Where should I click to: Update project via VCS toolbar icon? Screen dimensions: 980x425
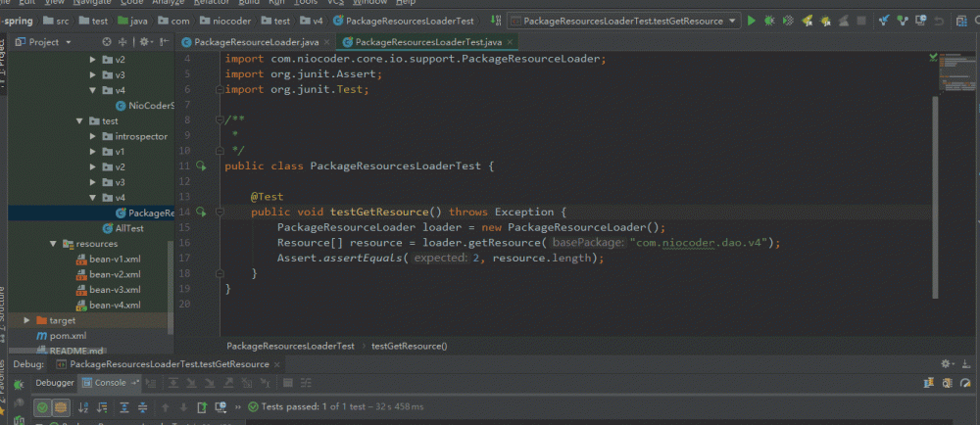[884, 21]
